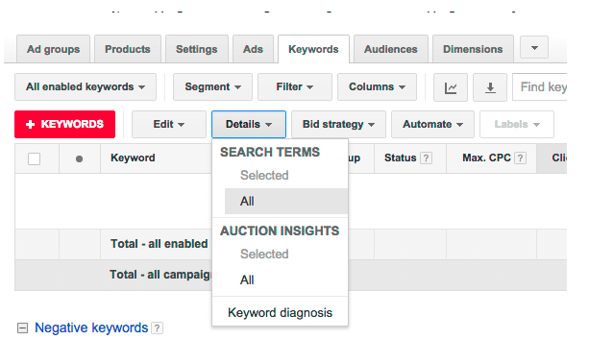Click the status dot column header
Image resolution: width=589 pixels, height=364 pixels.
79,158
